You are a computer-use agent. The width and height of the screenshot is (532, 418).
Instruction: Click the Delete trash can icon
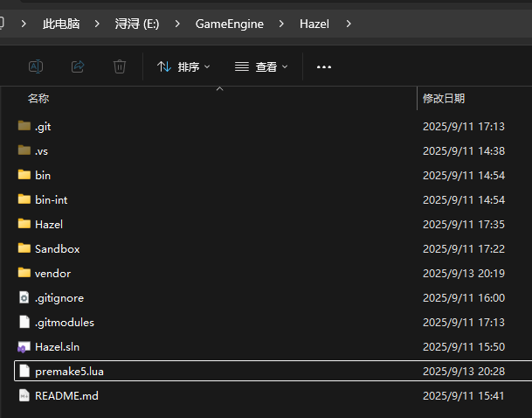[x=120, y=66]
